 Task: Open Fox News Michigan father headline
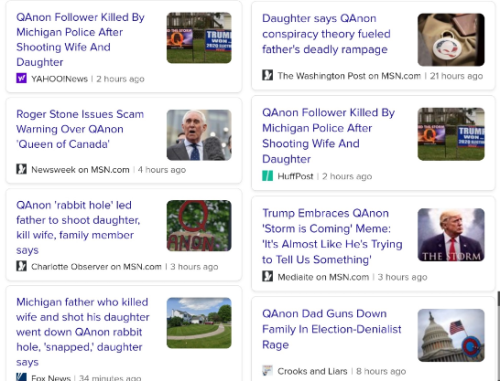click(x=83, y=332)
